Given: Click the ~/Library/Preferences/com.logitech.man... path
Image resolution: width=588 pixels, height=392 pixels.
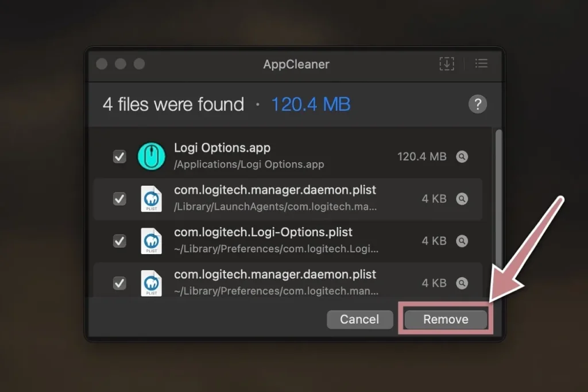Looking at the screenshot, I should point(276,291).
